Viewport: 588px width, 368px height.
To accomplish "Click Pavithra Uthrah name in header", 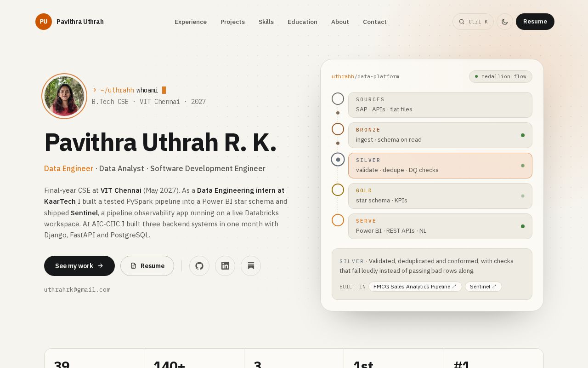I will point(80,22).
